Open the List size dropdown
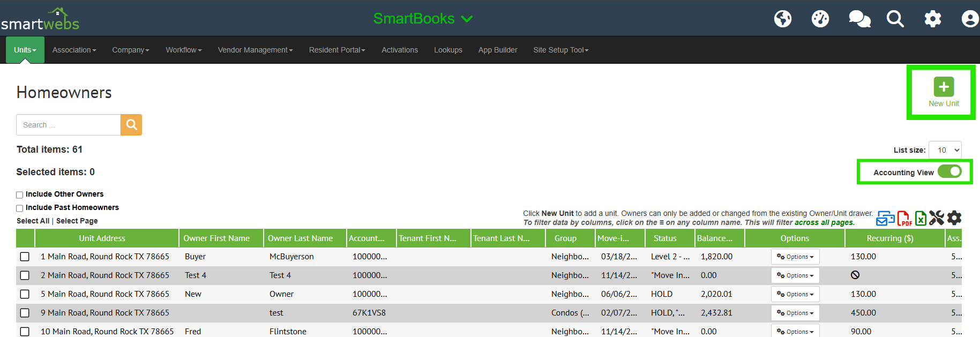The height and width of the screenshot is (337, 980). [945, 150]
